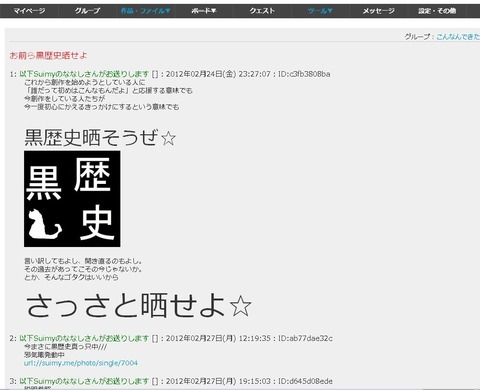Click the line 邪気眼発動中
This screenshot has height=390, width=480.
[x=44, y=355]
